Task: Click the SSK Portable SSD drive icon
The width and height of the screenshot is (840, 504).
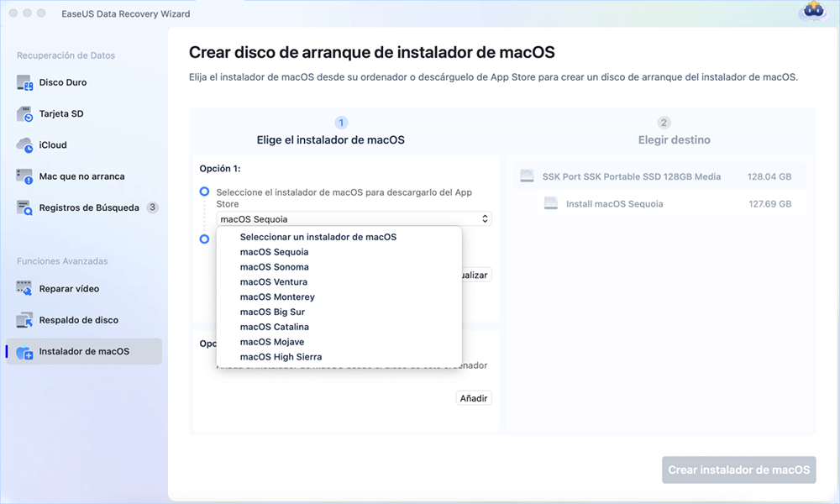Action: pos(528,176)
